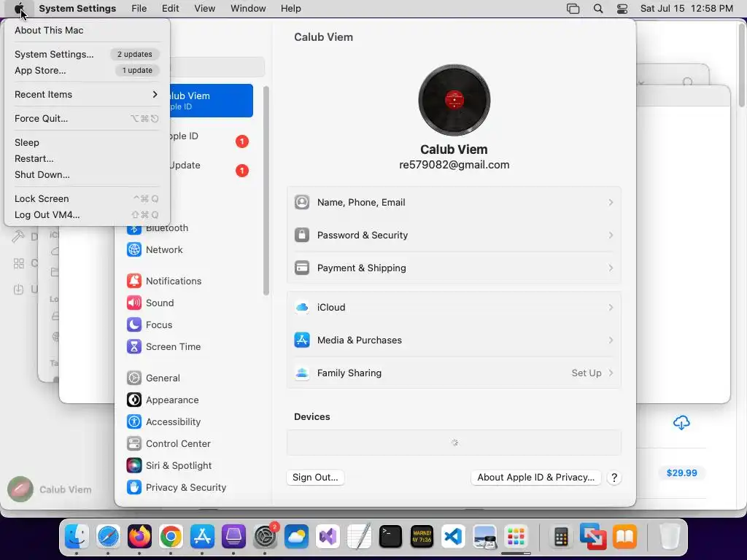The height and width of the screenshot is (560, 747).
Task: Click the Sign Out… button
Action: pos(315,478)
